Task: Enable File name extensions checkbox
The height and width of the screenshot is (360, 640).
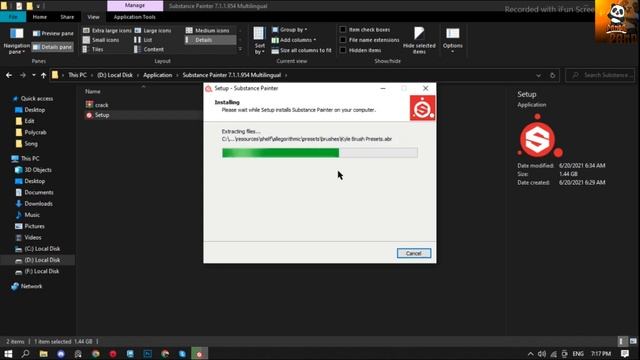Action: (343, 40)
